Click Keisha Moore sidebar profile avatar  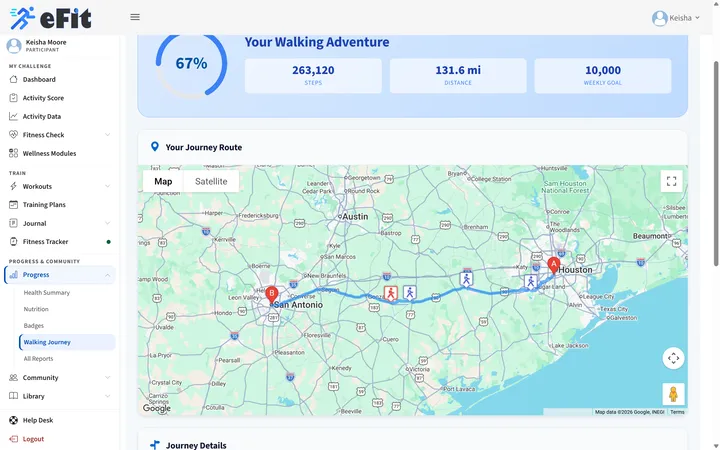point(14,45)
